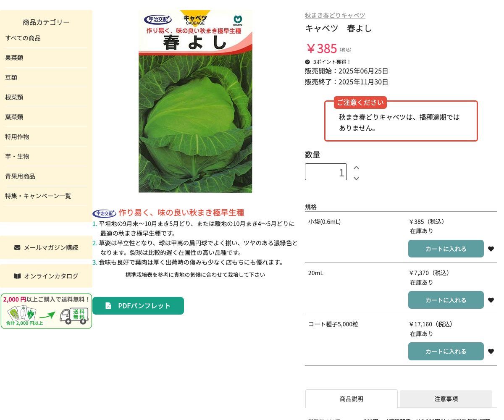Expand the 特集・キャンペーン一覧 category
Viewport: 504px width, 420px height.
click(38, 196)
